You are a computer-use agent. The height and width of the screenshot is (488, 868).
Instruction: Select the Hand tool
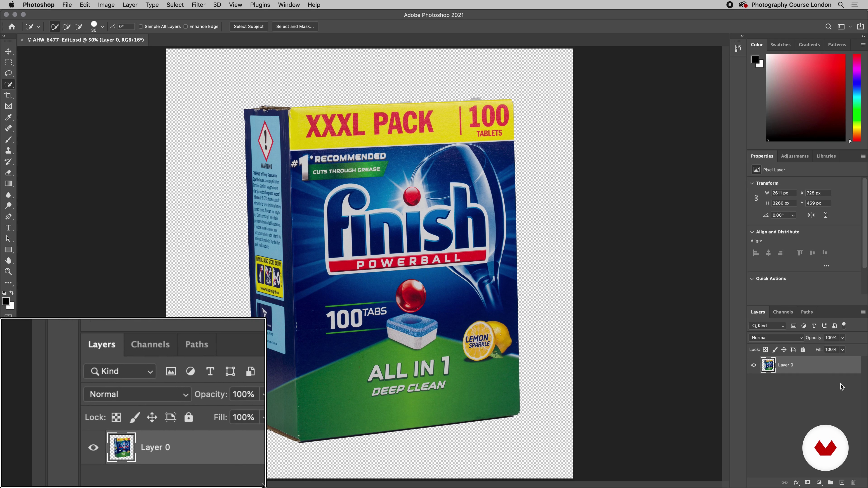tap(8, 261)
